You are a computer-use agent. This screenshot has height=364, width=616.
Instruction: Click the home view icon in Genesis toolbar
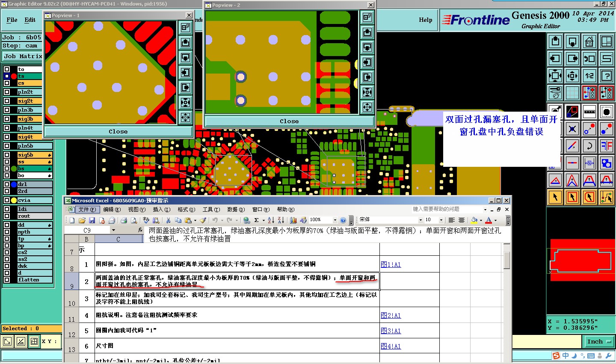click(589, 41)
